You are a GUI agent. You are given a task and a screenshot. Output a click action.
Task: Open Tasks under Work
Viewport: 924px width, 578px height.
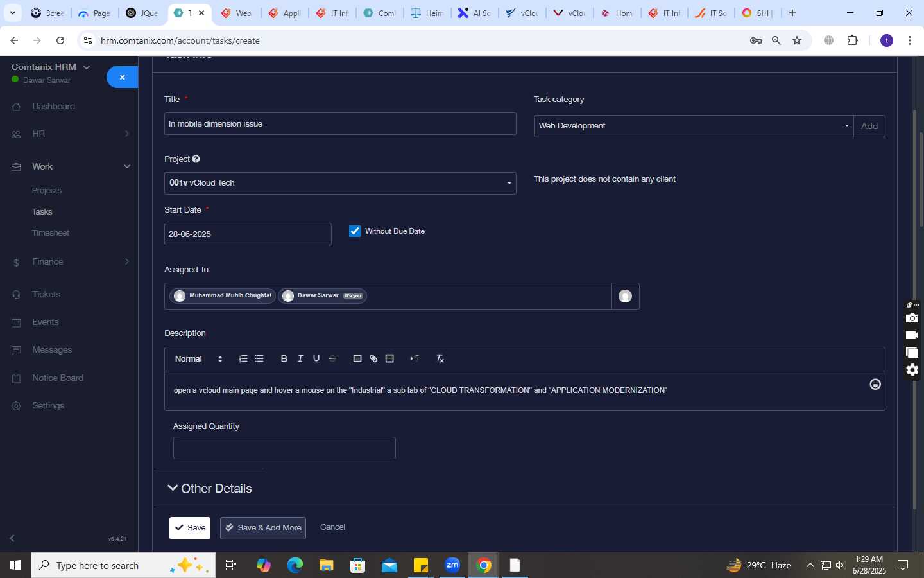[42, 211]
